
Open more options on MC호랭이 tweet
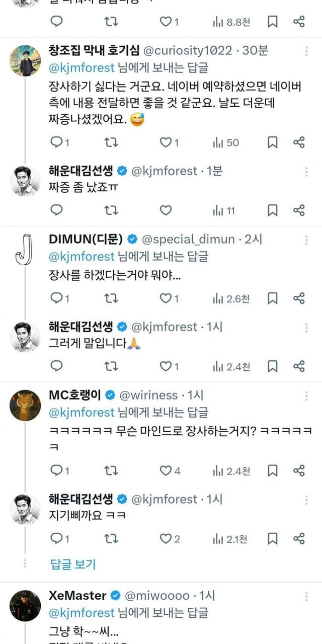[306, 395]
